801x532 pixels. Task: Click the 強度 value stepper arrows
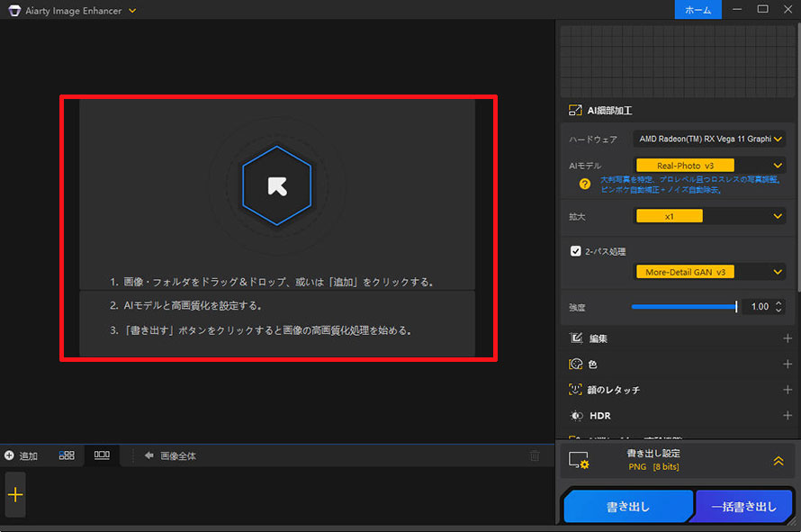tap(778, 307)
